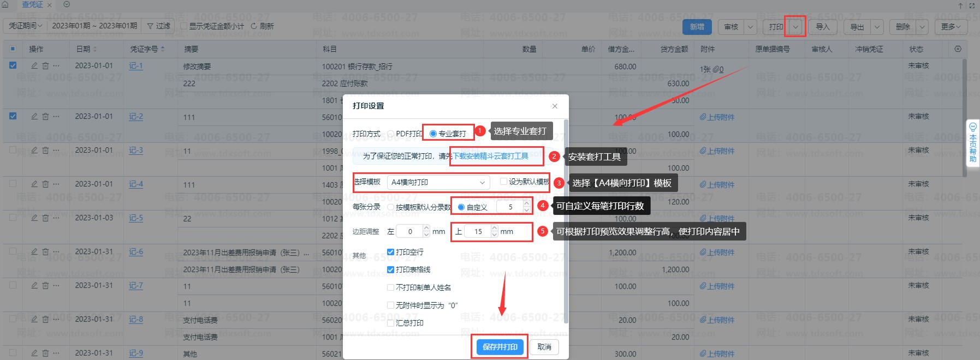Image resolution: width=980 pixels, height=360 pixels.
Task: Delete voucher 记-7 via trash icon
Action: [45, 285]
